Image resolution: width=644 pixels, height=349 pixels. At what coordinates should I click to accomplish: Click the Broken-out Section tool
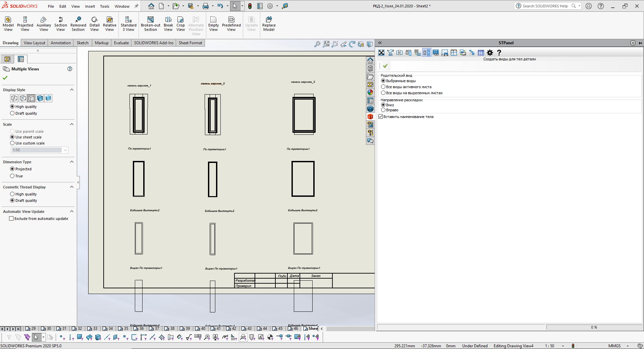tap(151, 24)
